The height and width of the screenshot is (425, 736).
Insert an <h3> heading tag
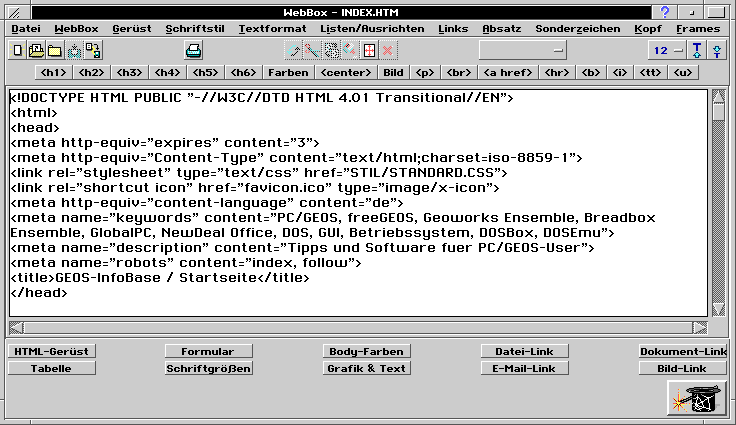[x=129, y=72]
